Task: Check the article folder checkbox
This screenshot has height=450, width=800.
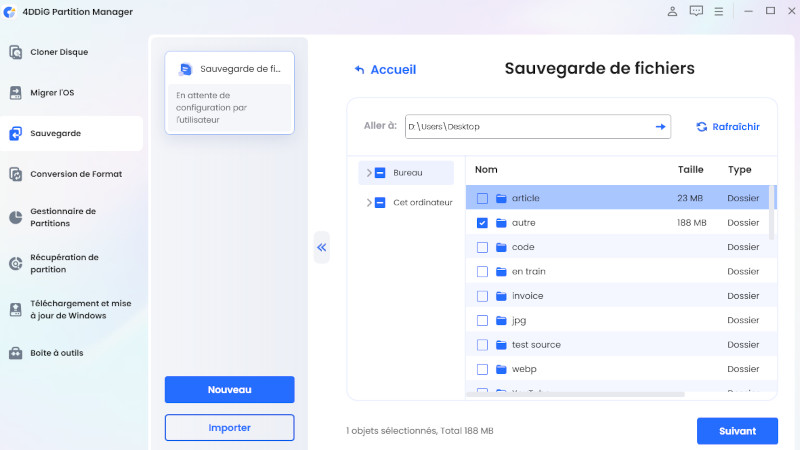Action: (x=483, y=199)
